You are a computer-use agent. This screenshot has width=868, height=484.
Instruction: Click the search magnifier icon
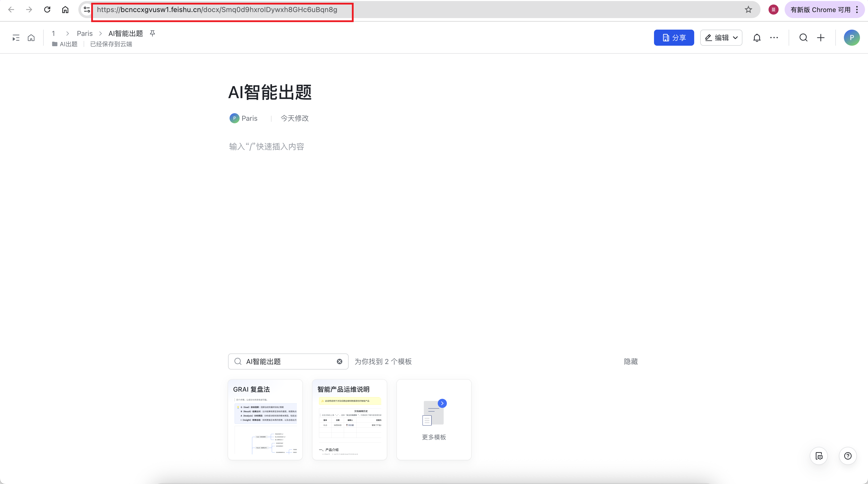click(803, 38)
